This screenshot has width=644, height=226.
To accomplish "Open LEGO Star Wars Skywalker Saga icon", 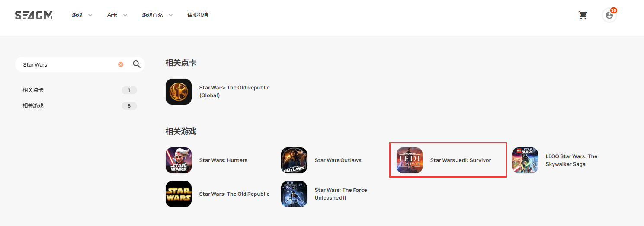I will pyautogui.click(x=525, y=160).
